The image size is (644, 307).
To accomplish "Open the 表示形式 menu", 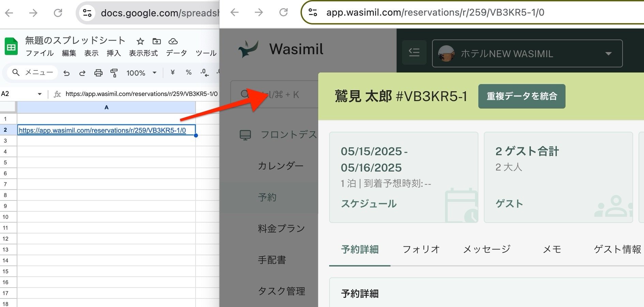I will [x=143, y=53].
